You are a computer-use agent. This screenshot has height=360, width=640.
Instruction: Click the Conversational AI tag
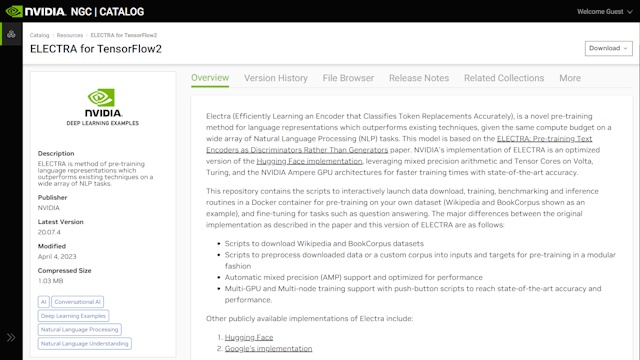point(78,302)
